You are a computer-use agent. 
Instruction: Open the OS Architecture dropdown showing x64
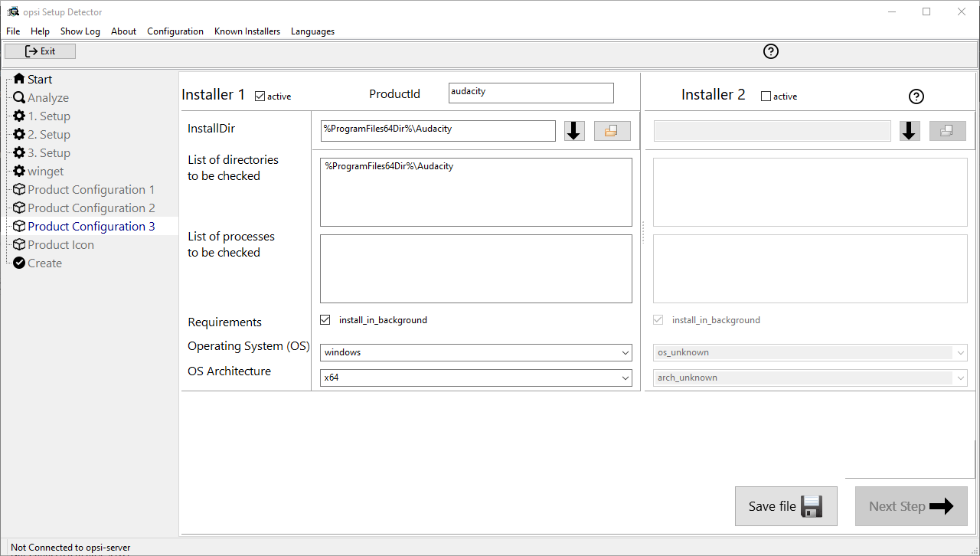476,378
